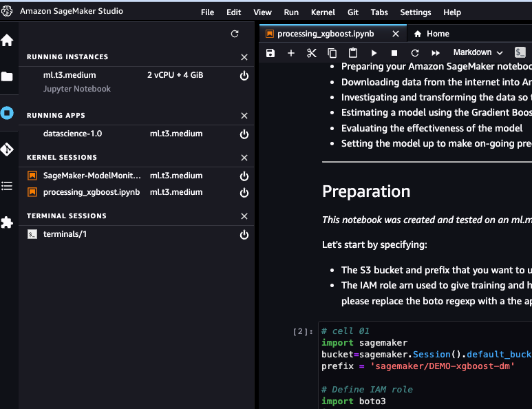The image size is (532, 409).
Task: Shut down the datascience-1.0 app
Action: pos(244,134)
